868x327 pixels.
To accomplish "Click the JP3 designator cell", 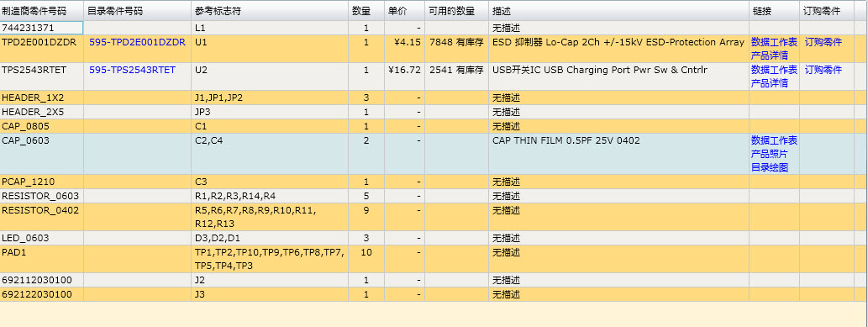I will (x=270, y=112).
